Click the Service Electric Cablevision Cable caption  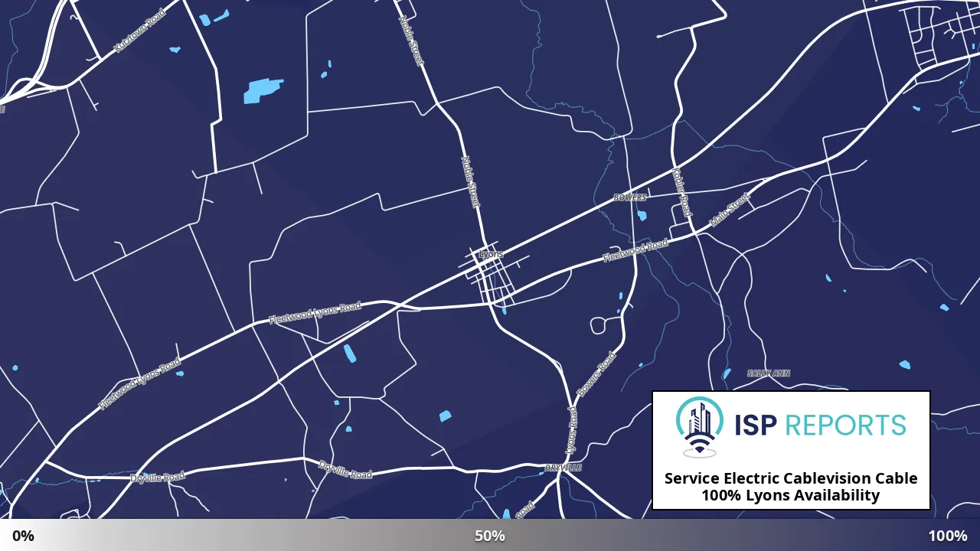click(x=791, y=478)
